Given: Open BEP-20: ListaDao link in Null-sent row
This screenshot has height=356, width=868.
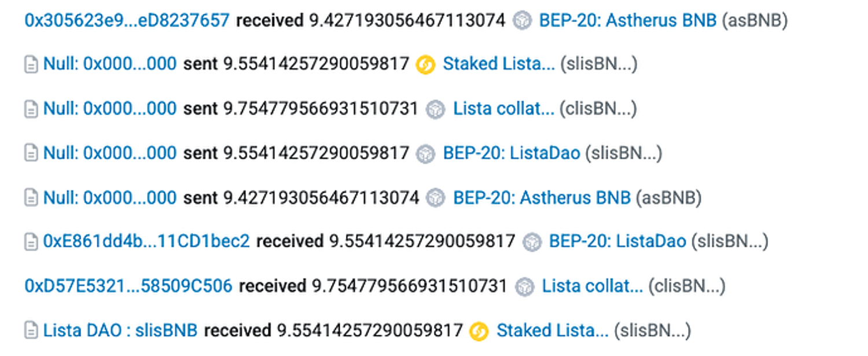Looking at the screenshot, I should pos(511,153).
